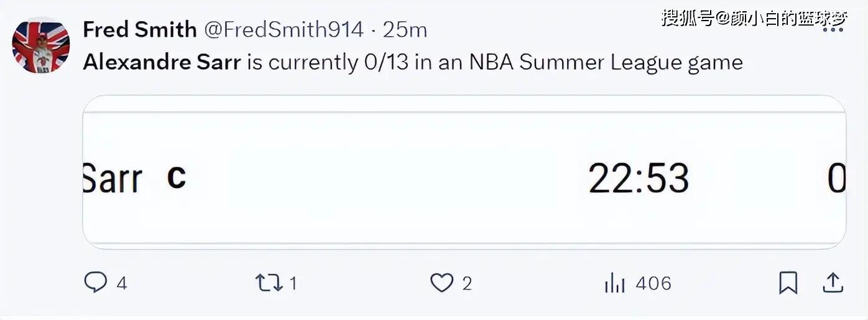Click the reply count 4

122,284
